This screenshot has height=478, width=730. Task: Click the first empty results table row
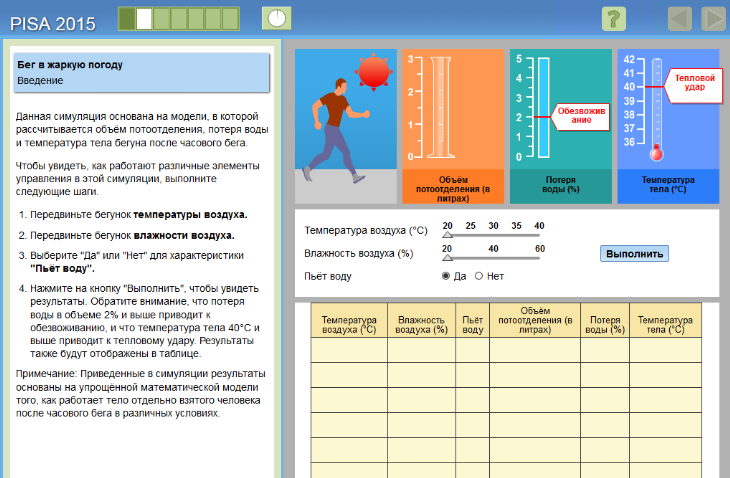coord(506,350)
